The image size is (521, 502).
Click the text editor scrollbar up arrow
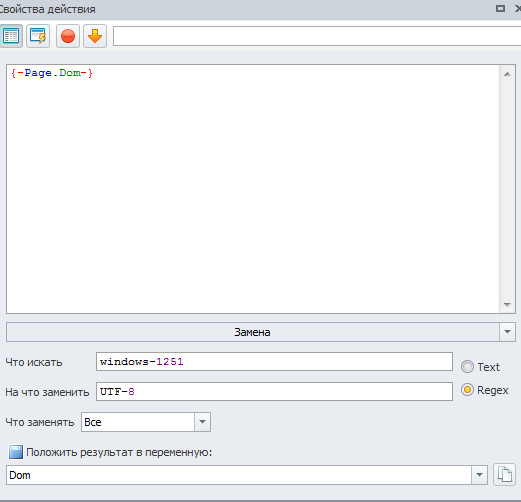click(x=507, y=74)
